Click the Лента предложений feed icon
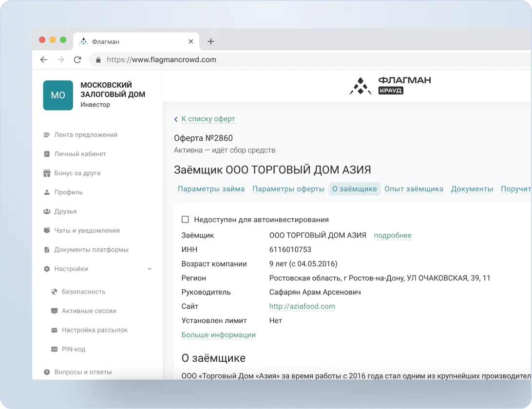The image size is (532, 409). click(x=47, y=135)
